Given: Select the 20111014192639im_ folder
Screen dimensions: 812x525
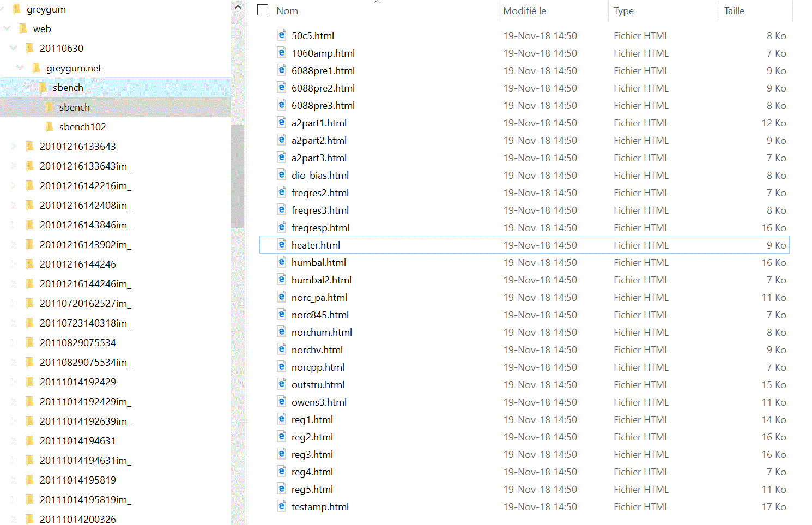Looking at the screenshot, I should (x=86, y=421).
